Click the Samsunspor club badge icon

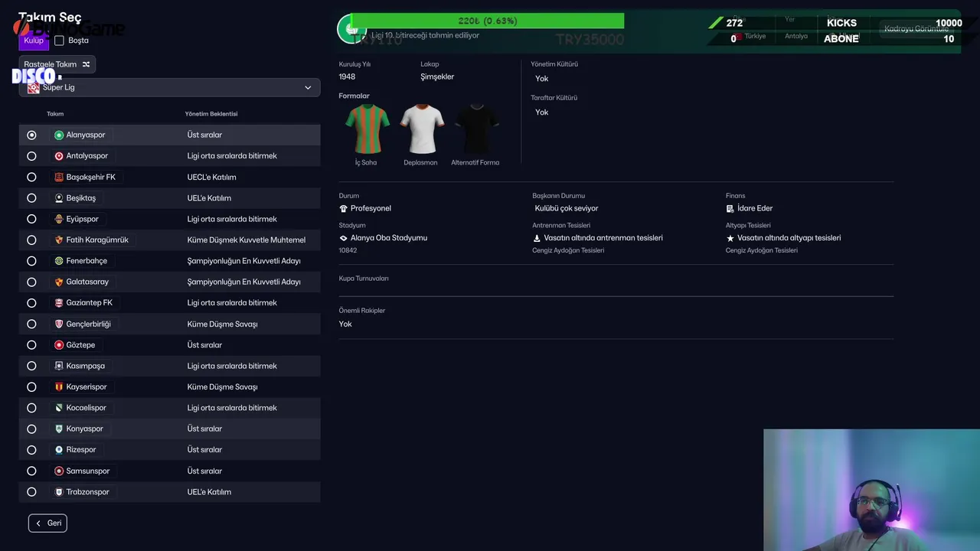pyautogui.click(x=59, y=471)
